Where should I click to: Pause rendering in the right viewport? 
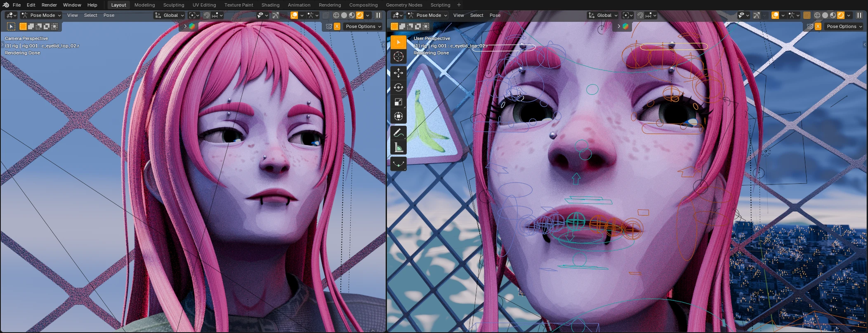click(859, 15)
